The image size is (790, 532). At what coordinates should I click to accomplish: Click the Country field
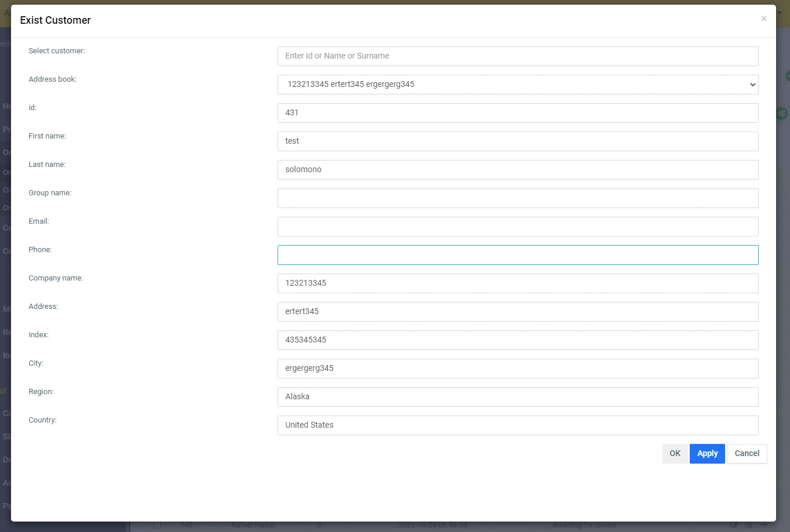[x=518, y=425]
